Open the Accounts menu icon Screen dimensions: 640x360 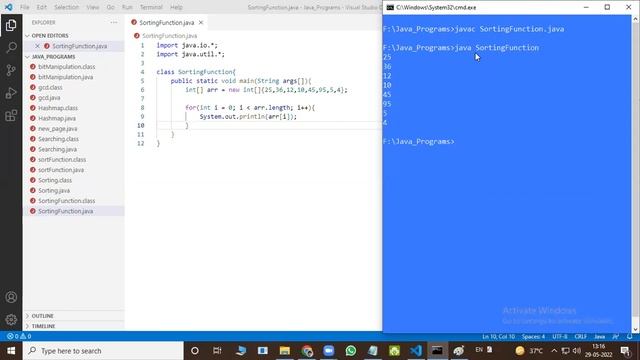coord(11,297)
